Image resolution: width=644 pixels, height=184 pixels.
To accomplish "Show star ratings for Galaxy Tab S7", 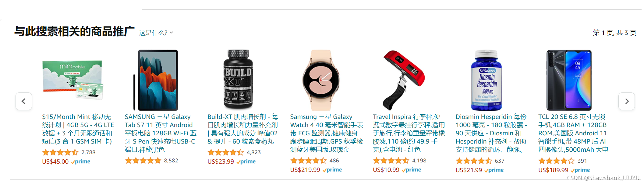I will pos(143,161).
